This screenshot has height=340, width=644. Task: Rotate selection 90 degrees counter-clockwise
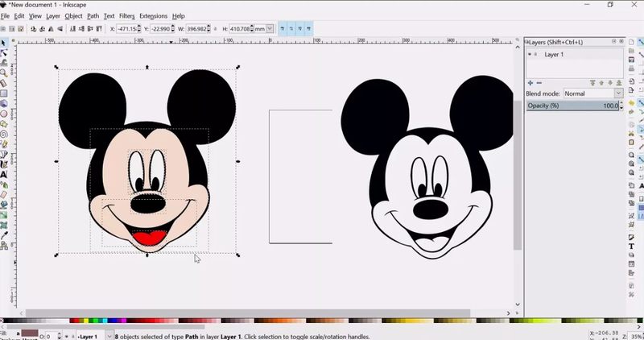(x=33, y=29)
